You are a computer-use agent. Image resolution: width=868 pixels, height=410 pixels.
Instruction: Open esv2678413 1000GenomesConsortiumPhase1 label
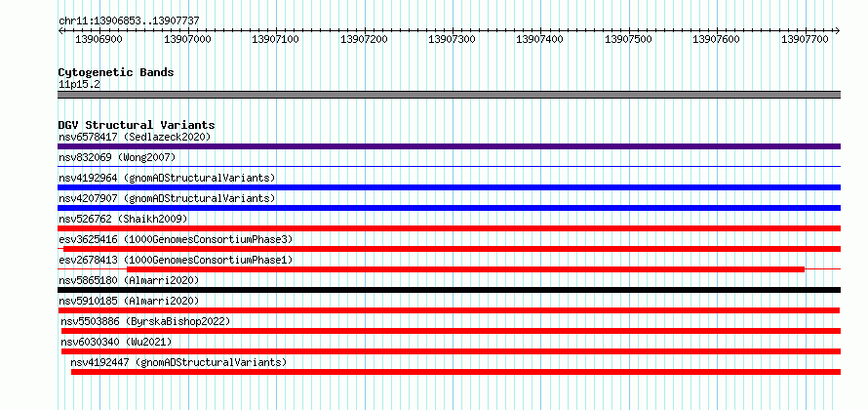click(x=176, y=260)
